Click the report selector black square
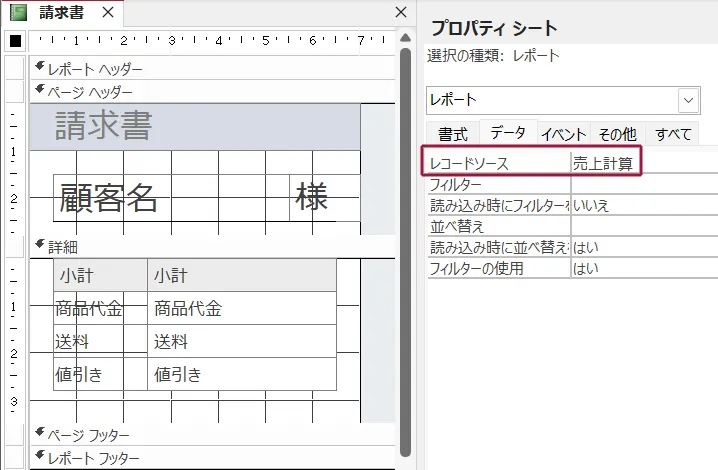The image size is (718, 470). tap(15, 41)
